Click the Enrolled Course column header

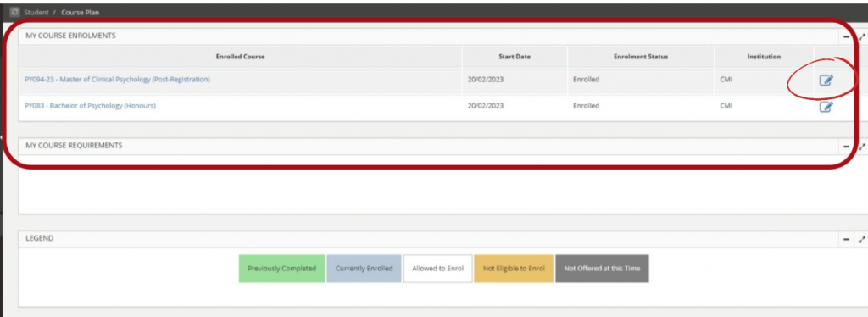(240, 57)
